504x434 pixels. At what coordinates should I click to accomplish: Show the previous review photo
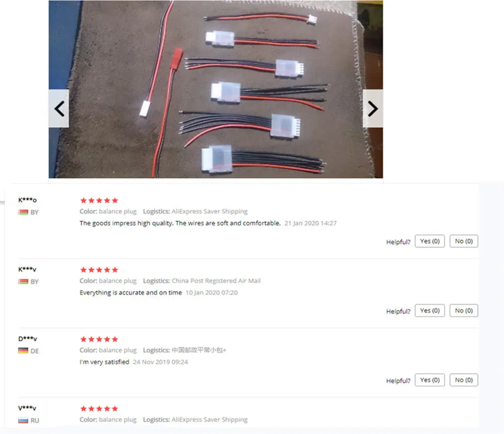point(59,108)
